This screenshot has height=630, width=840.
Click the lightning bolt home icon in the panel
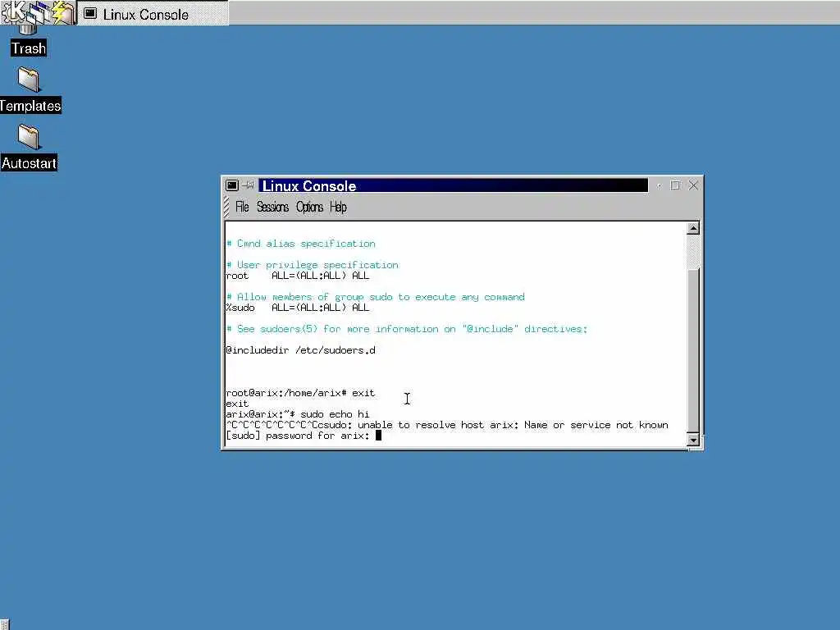click(63, 11)
